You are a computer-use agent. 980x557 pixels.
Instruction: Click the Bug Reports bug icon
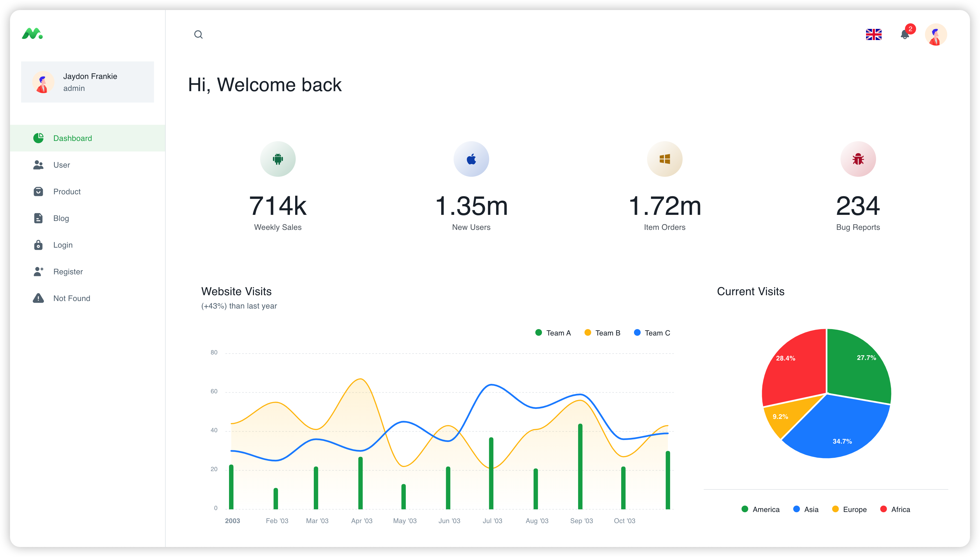pos(858,159)
